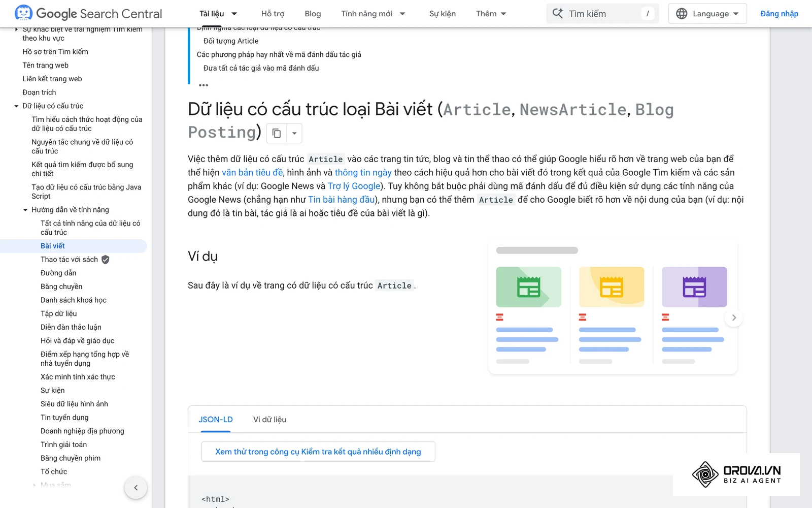Open Băng chuyền phim sidebar item
812x508 pixels.
(71, 458)
